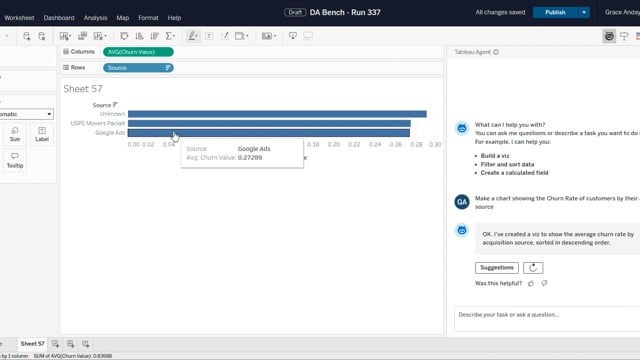The height and width of the screenshot is (360, 640).
Task: Click the USPS Movers Packet bar
Action: pyautogui.click(x=269, y=123)
